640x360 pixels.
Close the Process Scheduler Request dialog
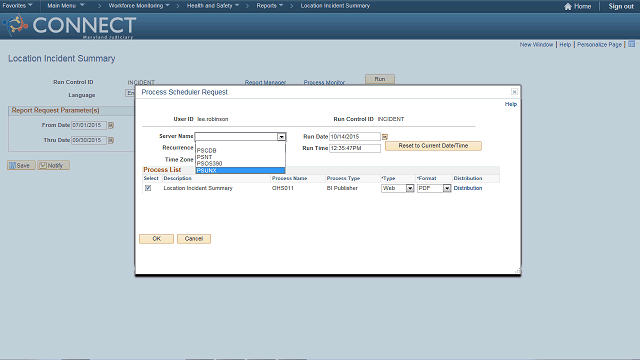pos(514,92)
